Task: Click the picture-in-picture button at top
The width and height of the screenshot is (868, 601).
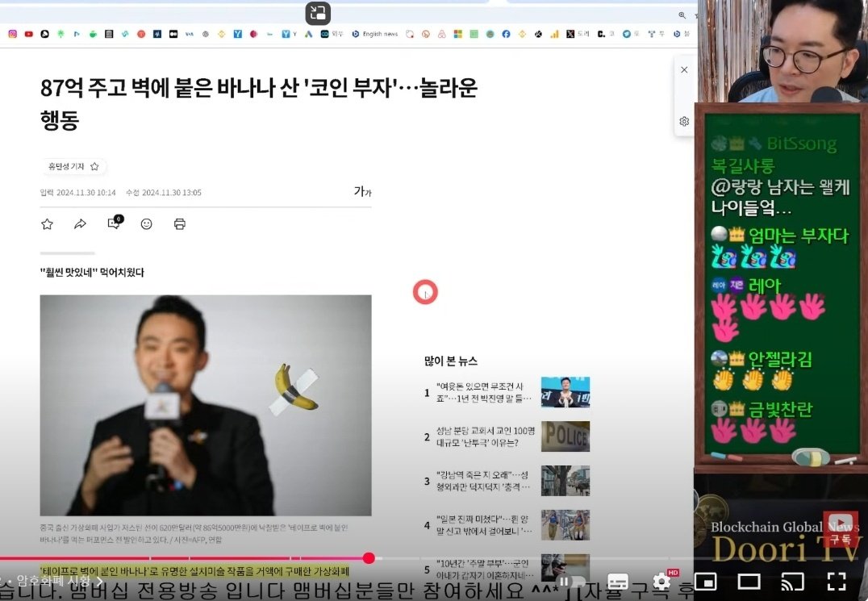Action: 318,13
